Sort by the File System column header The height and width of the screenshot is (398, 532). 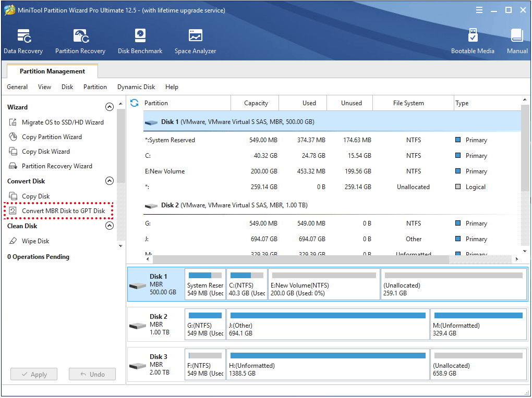click(x=413, y=103)
